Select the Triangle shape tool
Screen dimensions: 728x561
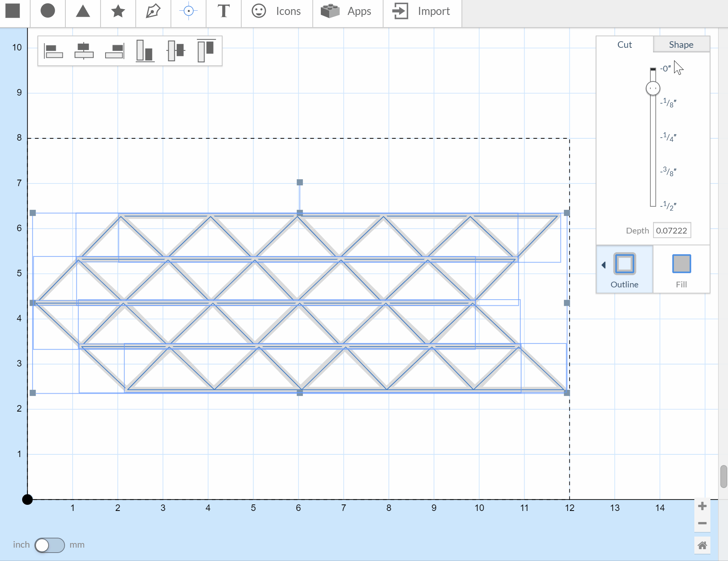(x=83, y=11)
